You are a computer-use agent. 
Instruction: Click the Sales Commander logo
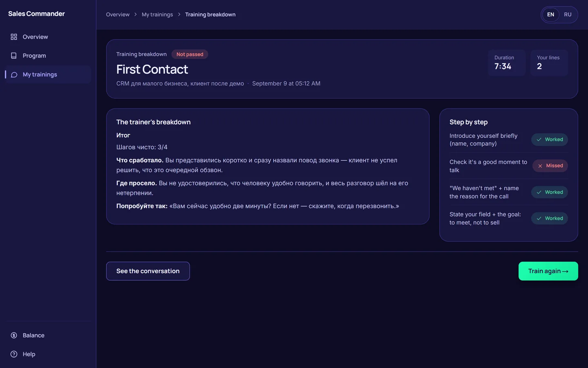pos(36,14)
